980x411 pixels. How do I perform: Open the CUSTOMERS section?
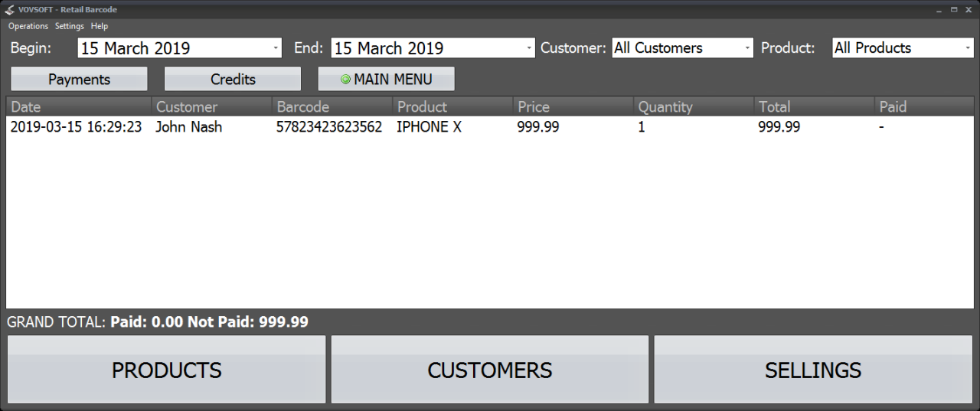[x=489, y=370]
